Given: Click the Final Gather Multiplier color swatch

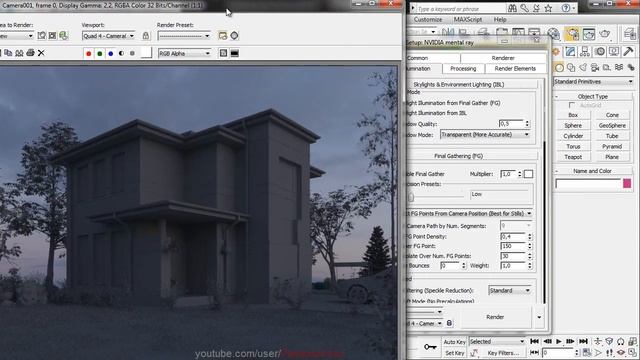Looking at the screenshot, I should pyautogui.click(x=528, y=174).
